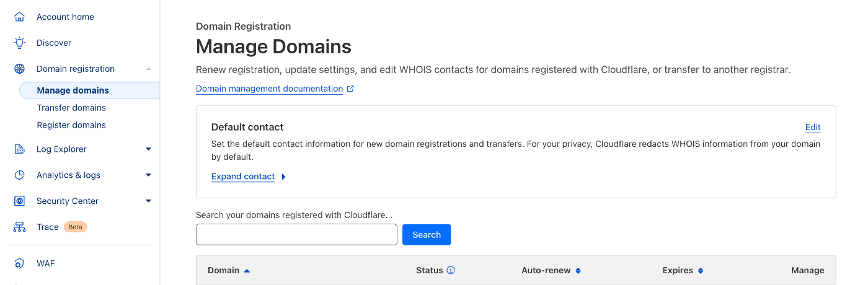Expand the Security Center submenu arrow

(148, 201)
